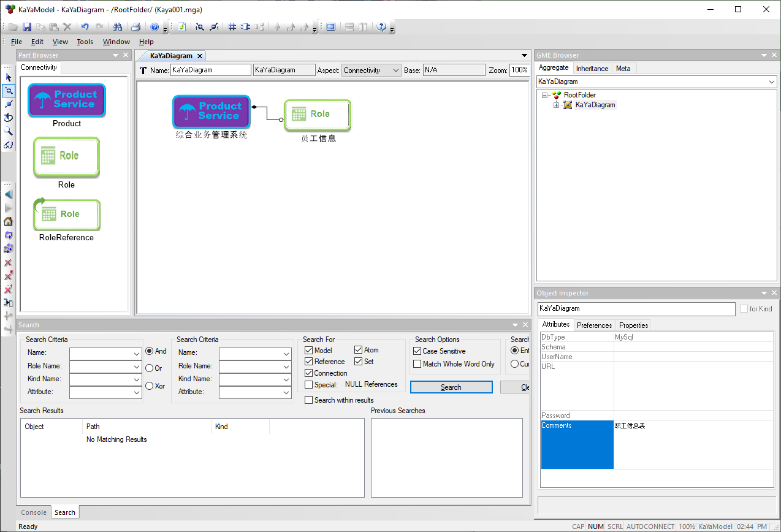Open the binoculars Find tool in toolbar
781x532 pixels.
click(118, 27)
